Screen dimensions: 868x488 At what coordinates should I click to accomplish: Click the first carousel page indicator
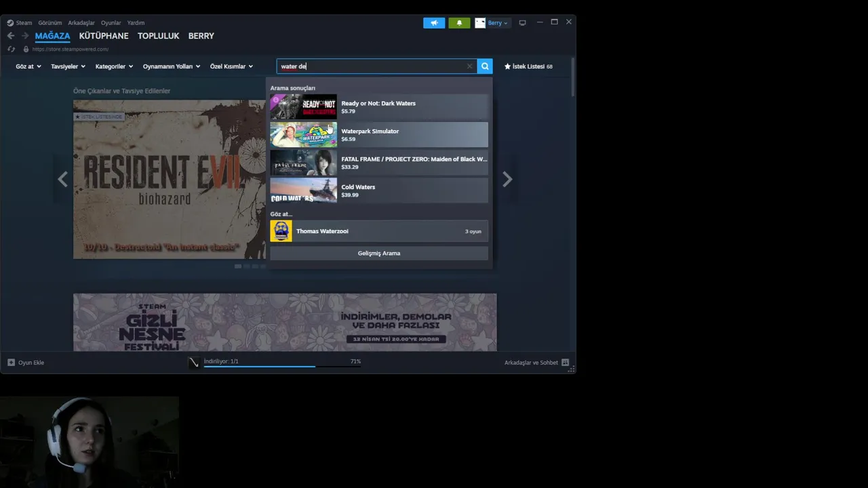click(238, 266)
